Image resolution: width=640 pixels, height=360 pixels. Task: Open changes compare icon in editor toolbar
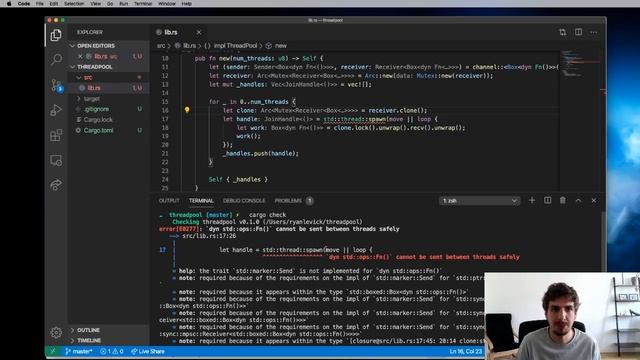(x=562, y=32)
